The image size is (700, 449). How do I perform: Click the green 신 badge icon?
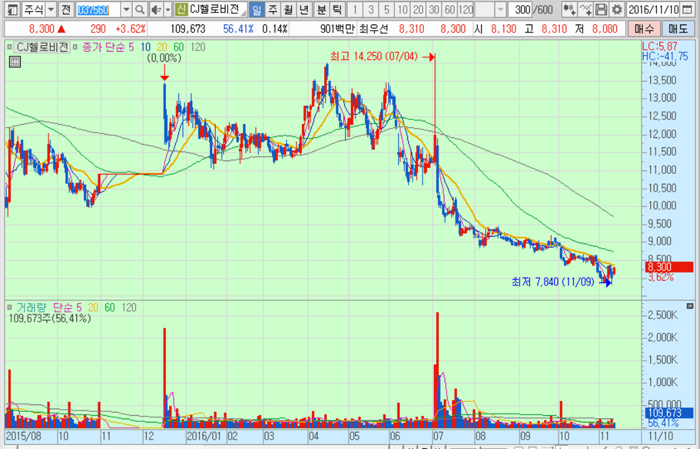click(x=181, y=9)
